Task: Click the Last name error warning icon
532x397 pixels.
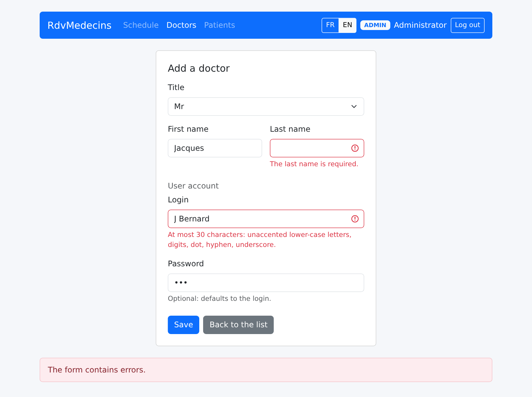Action: click(x=355, y=148)
